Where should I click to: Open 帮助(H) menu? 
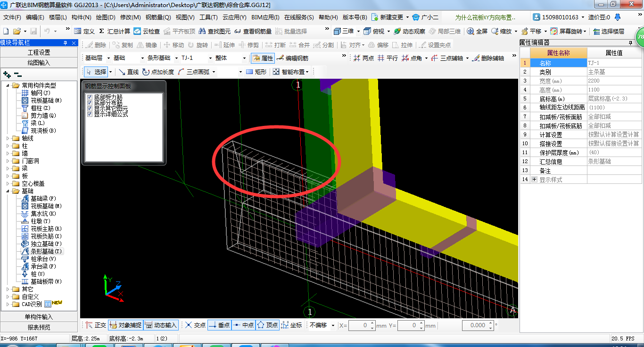(328, 17)
